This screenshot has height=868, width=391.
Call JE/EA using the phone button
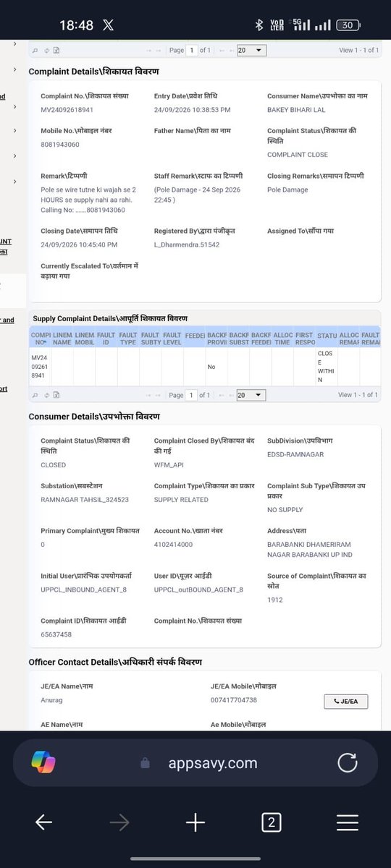pos(346,701)
